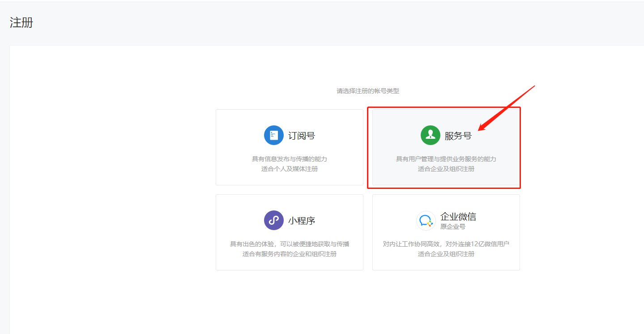
Task: Click text 具有用户管理与提供业务服务的能力
Action: coord(446,159)
